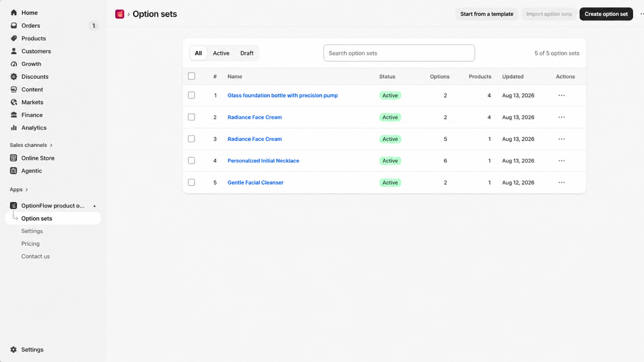Click Aug 12, 2026 date cell
The width and height of the screenshot is (644, 362).
click(518, 183)
